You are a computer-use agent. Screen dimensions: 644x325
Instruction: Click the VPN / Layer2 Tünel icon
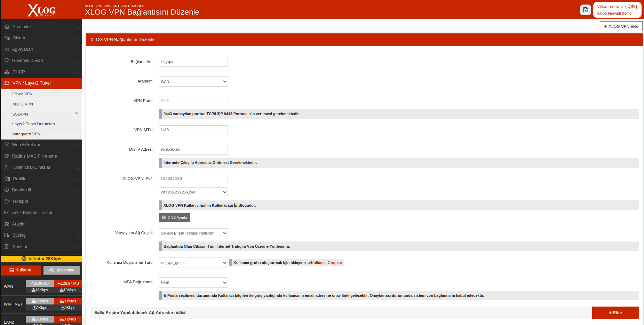click(7, 83)
